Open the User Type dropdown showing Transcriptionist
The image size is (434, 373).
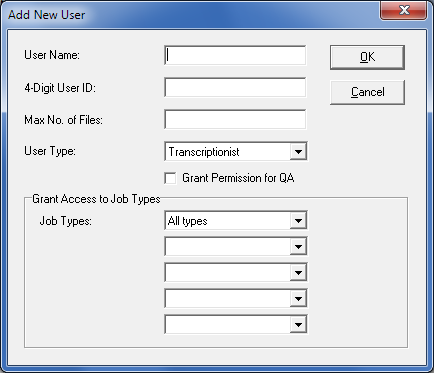236,152
